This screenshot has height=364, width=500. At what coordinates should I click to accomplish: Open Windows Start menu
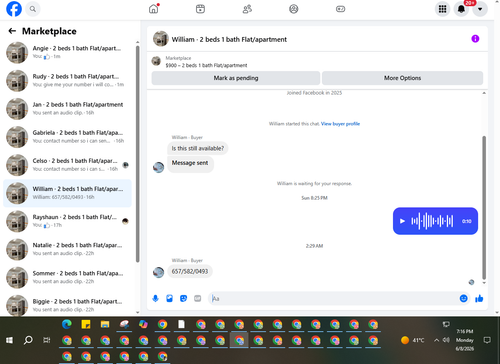tap(9, 340)
